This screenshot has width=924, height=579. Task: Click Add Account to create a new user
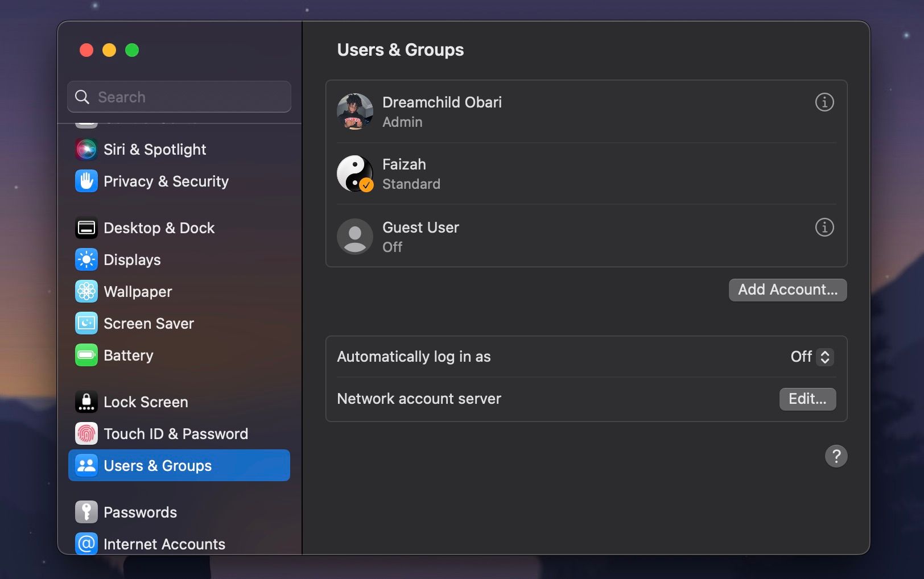click(787, 289)
